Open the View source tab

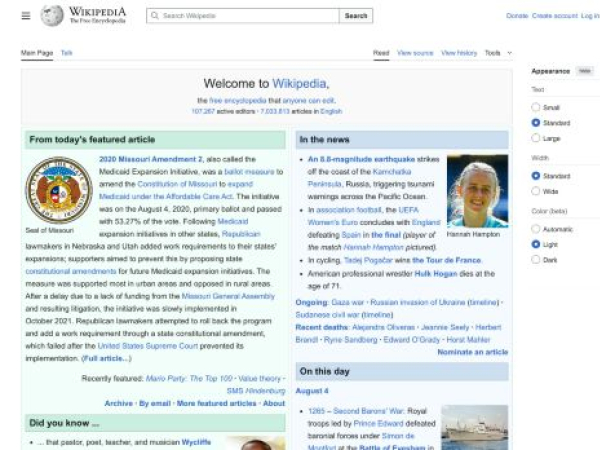pyautogui.click(x=415, y=53)
